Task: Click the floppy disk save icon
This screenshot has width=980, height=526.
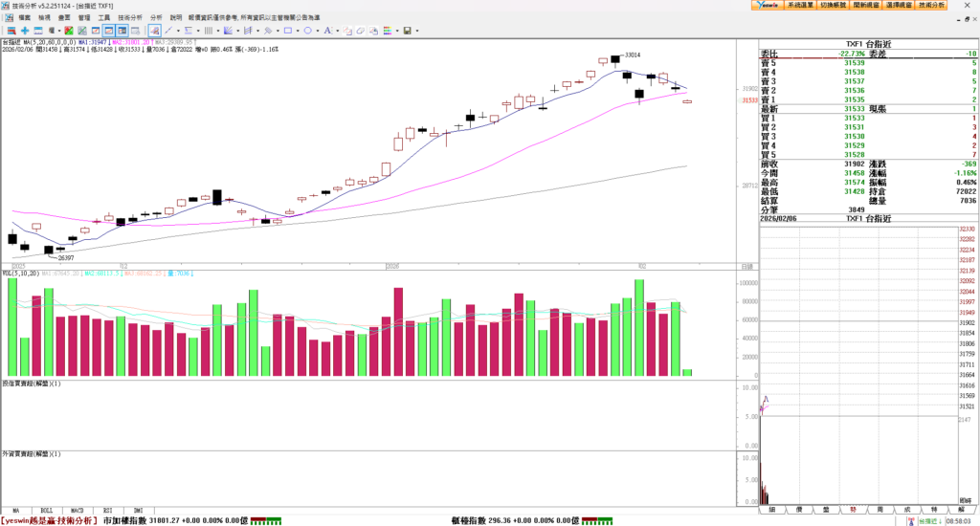Action: pyautogui.click(x=407, y=31)
